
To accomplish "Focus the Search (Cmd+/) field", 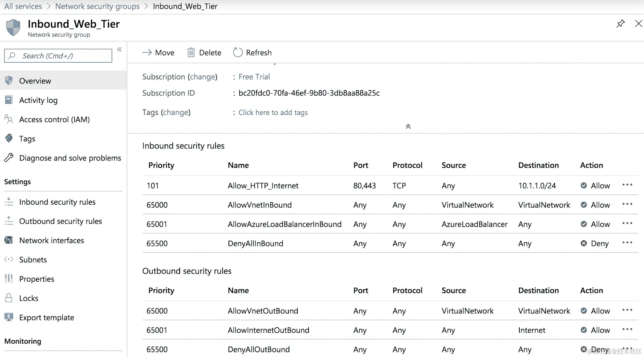I will point(58,56).
